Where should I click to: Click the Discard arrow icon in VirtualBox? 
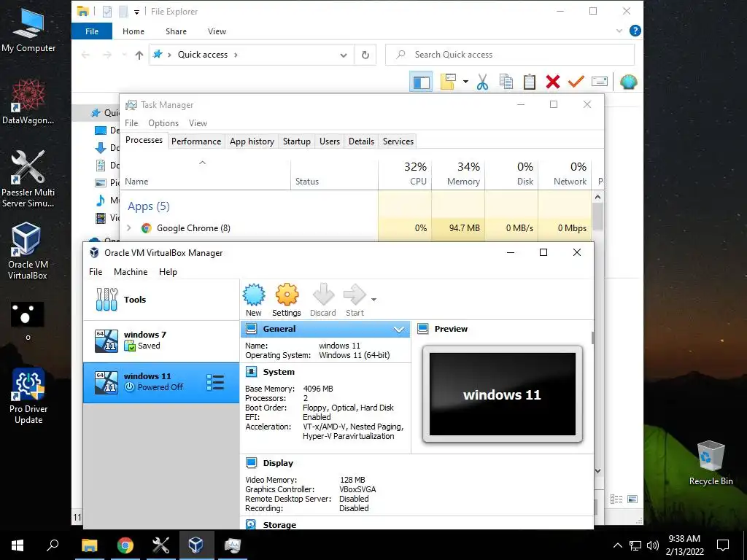[x=323, y=300]
